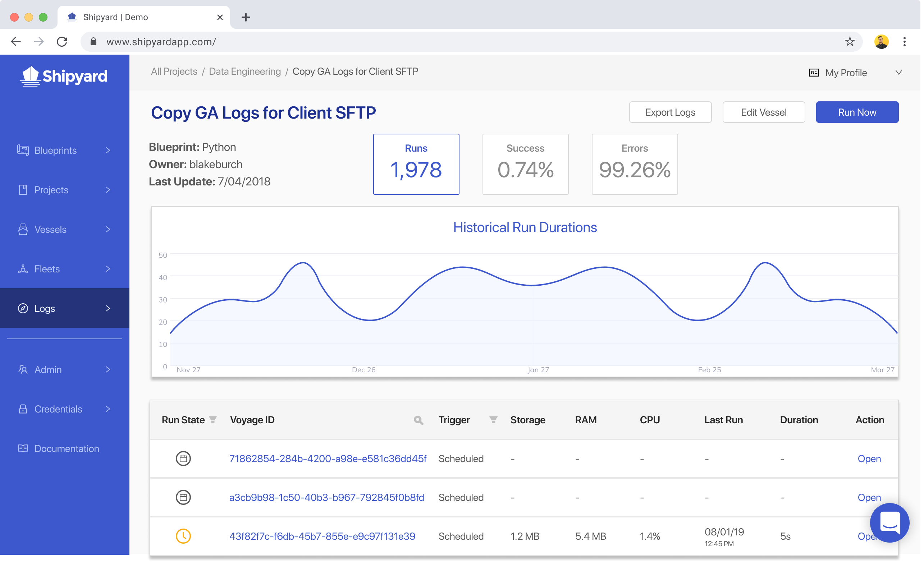Open Credentials in the sidebar
This screenshot has width=924, height=562.
tap(64, 409)
